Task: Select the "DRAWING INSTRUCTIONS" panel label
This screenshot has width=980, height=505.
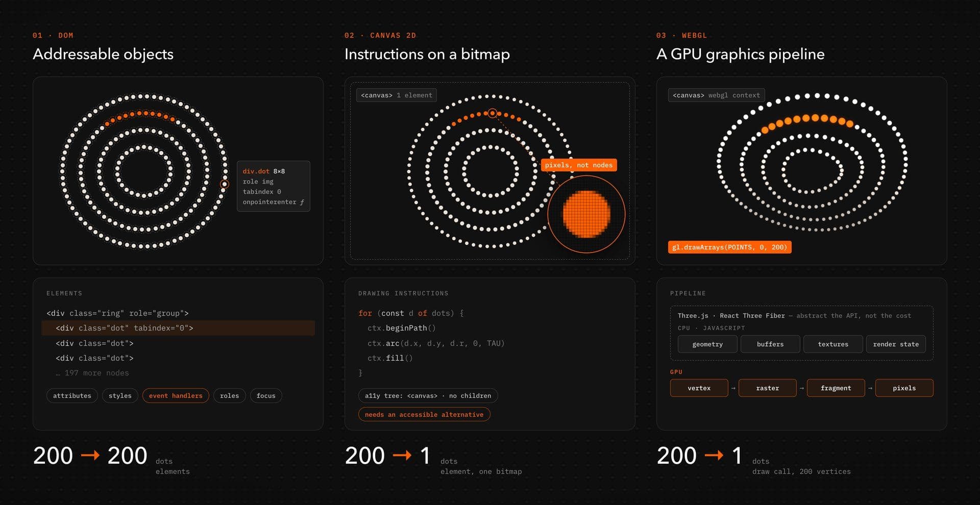Action: click(x=403, y=293)
